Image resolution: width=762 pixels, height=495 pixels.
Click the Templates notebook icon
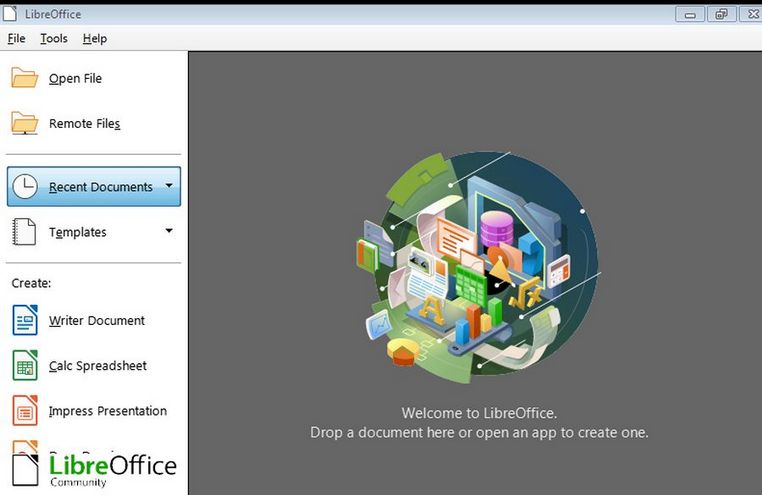24,232
